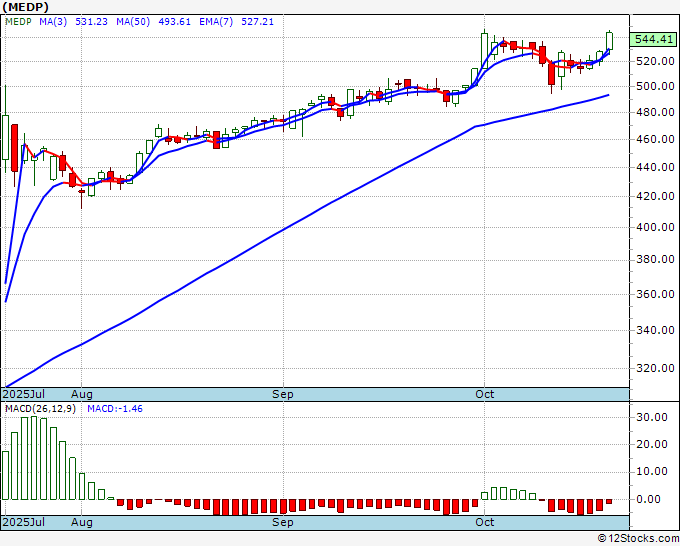The height and width of the screenshot is (546, 680).
Task: Click the MACD(26,12,9) indicator label
Action: (x=40, y=409)
